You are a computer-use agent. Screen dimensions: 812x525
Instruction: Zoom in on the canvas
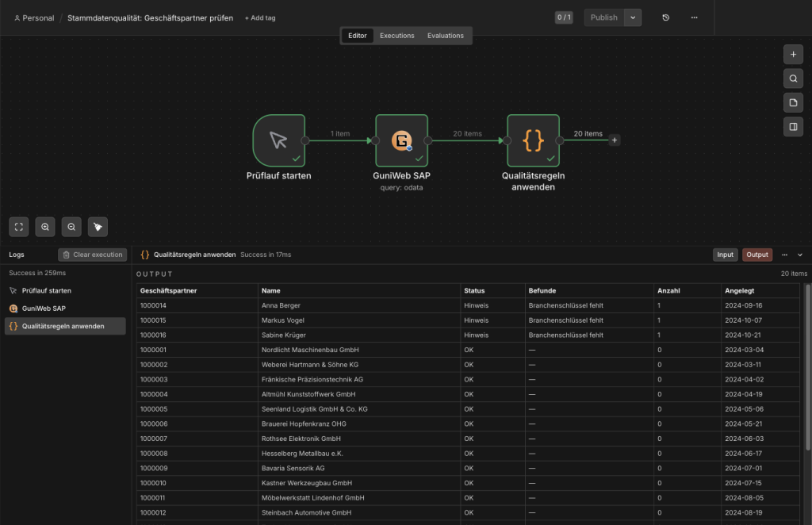pyautogui.click(x=45, y=227)
